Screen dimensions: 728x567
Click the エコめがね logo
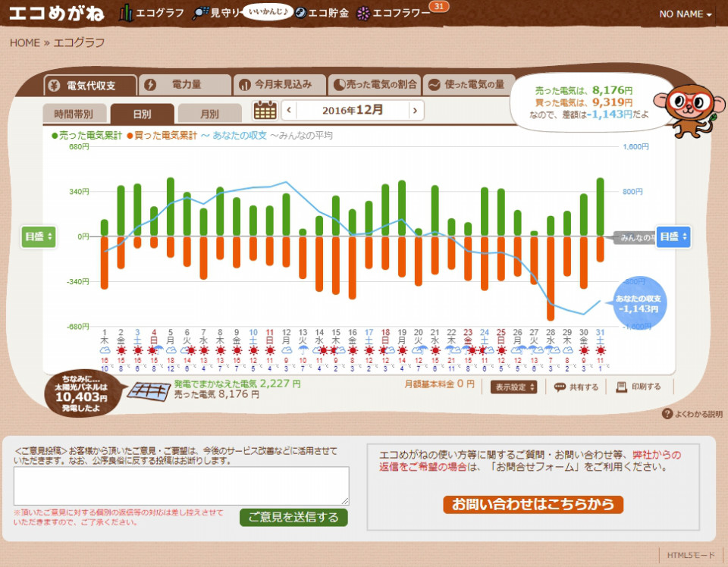[x=56, y=13]
